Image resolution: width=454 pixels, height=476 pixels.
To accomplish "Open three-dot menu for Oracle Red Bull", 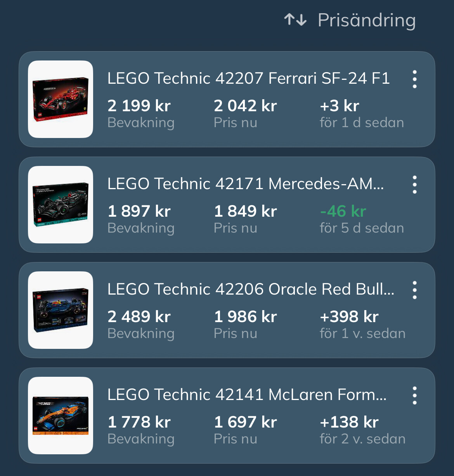I will [x=414, y=290].
